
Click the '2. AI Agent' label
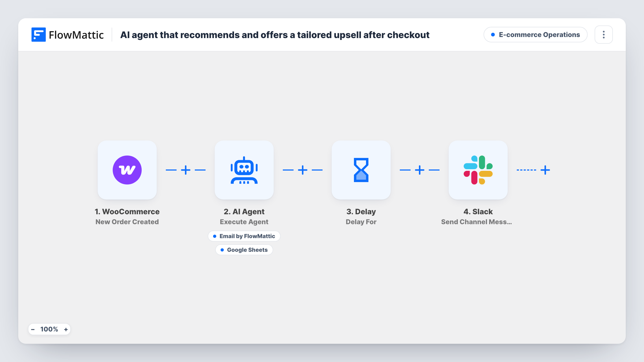click(x=244, y=212)
